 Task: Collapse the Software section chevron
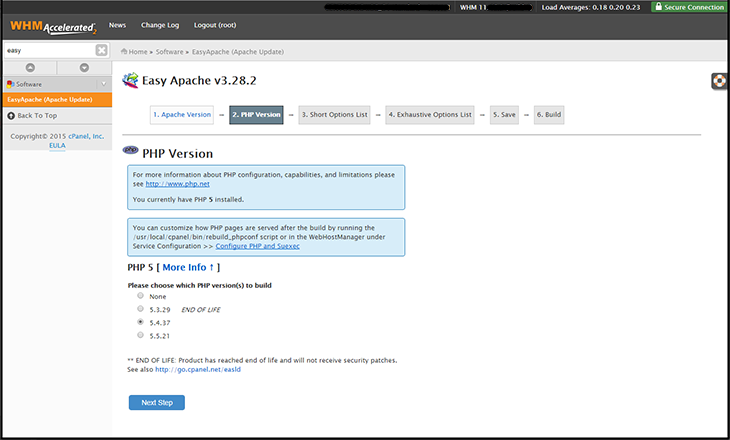pyautogui.click(x=103, y=84)
